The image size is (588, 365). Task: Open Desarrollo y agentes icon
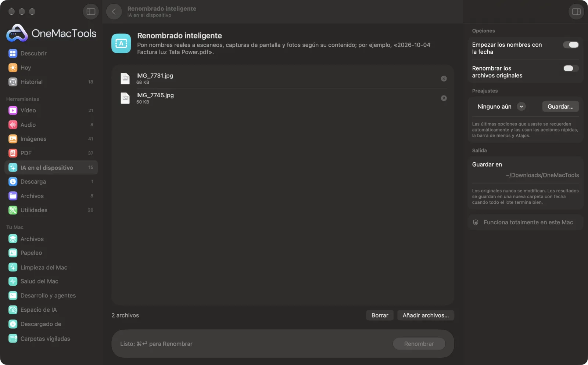(x=13, y=296)
